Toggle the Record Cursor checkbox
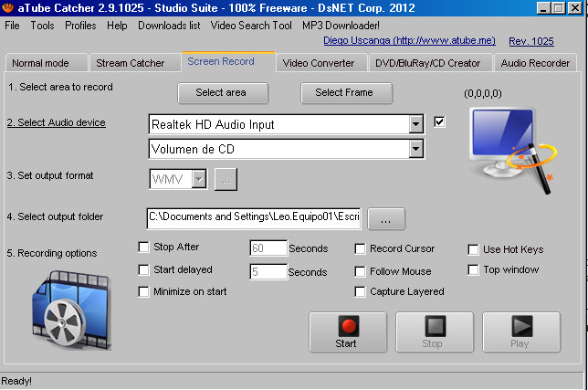This screenshot has height=390, width=588. pyautogui.click(x=361, y=248)
